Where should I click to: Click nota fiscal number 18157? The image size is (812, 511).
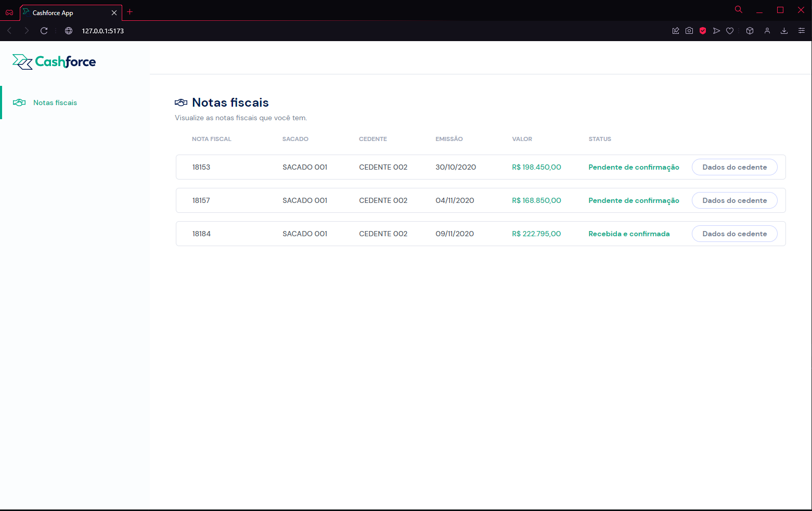point(201,200)
